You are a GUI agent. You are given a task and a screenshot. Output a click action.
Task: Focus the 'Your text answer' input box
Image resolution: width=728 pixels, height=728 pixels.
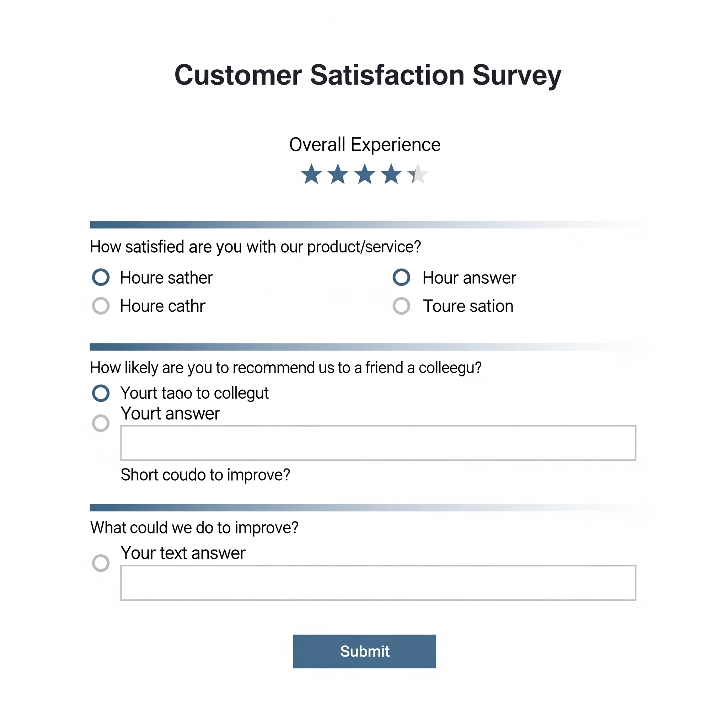(x=378, y=583)
